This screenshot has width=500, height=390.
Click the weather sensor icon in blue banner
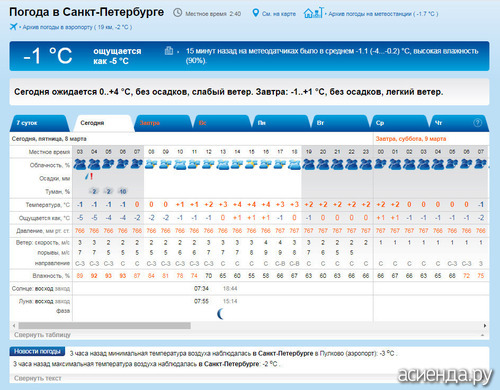click(x=169, y=51)
